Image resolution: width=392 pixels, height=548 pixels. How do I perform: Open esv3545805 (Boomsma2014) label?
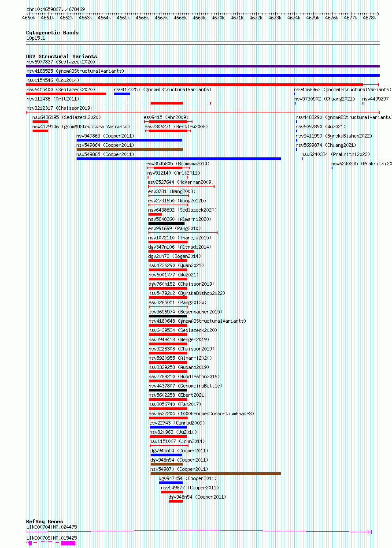178,164
